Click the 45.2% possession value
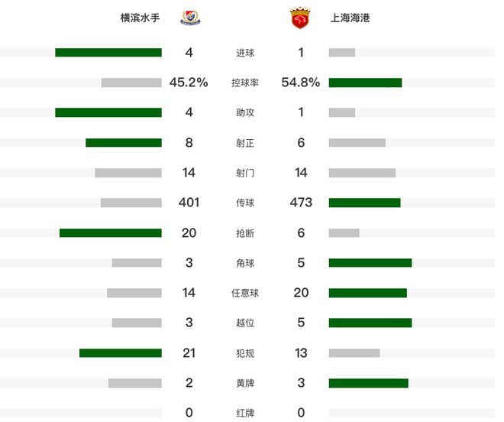 point(189,83)
